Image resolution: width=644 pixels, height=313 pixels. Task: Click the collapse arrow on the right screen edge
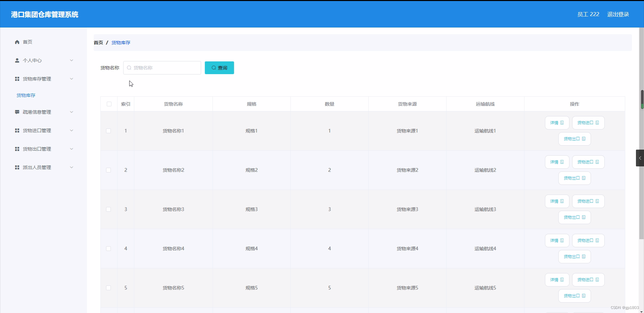pyautogui.click(x=640, y=158)
